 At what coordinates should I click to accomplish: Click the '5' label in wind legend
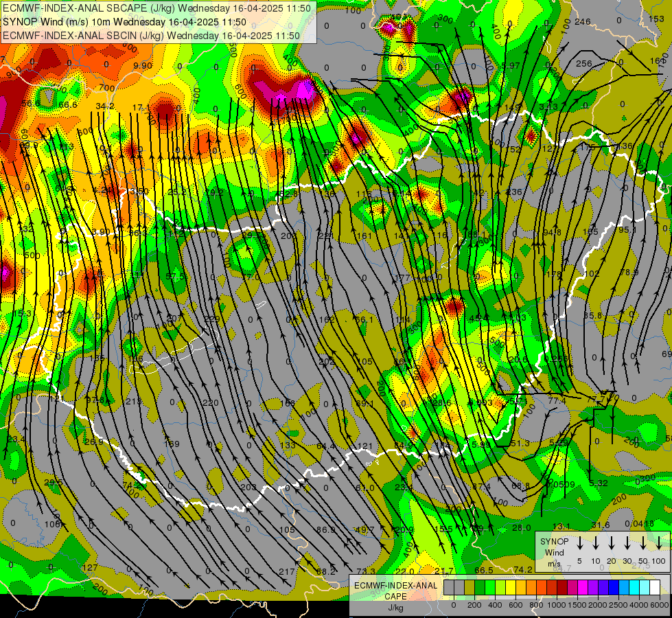pos(579,561)
